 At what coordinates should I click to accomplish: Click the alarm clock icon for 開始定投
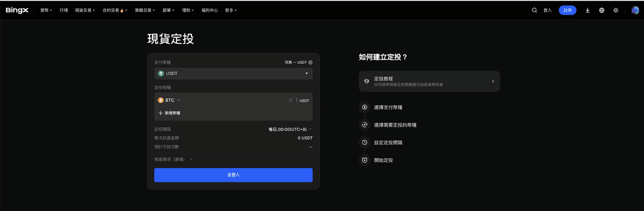tap(364, 160)
